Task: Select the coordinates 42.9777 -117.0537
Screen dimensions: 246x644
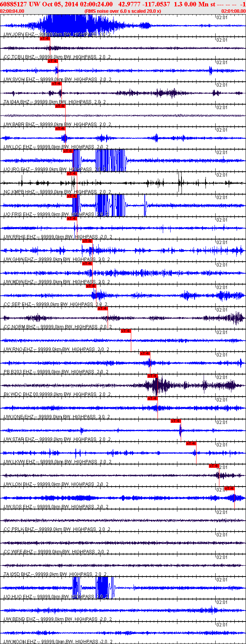Action: [x=144, y=4]
